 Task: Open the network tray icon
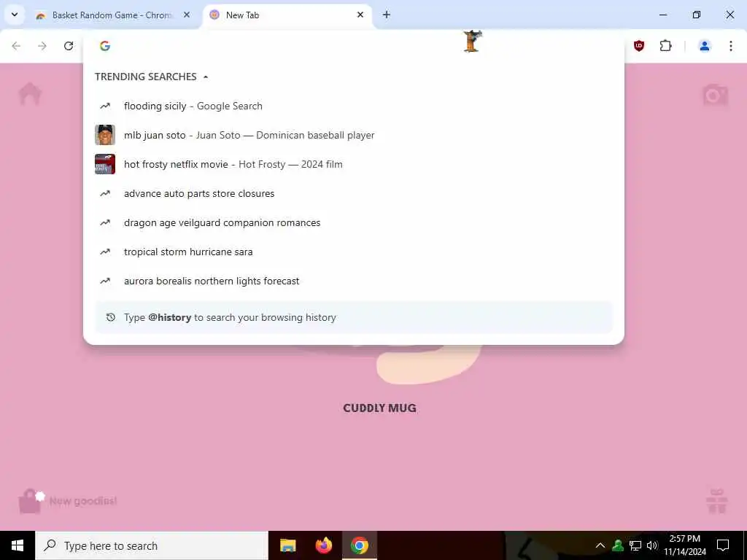(x=635, y=545)
